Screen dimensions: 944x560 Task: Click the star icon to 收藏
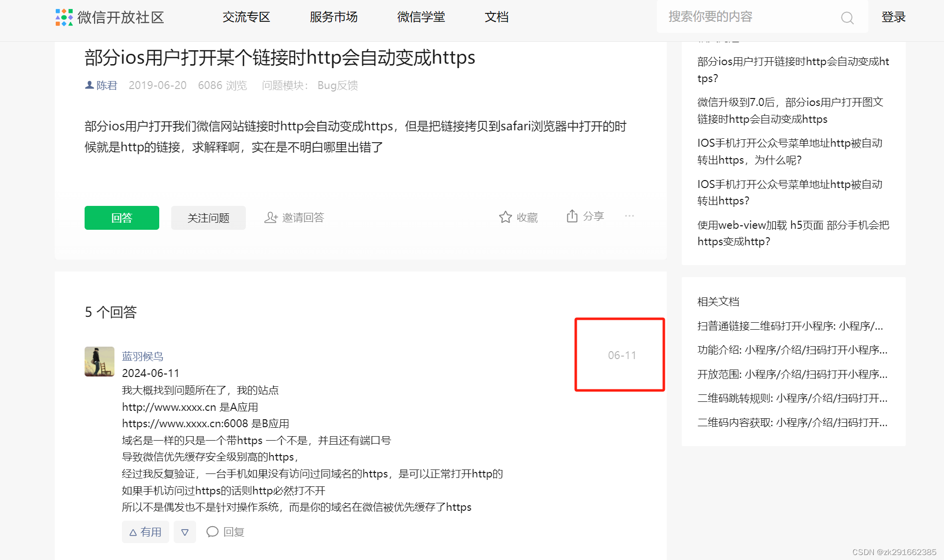coord(505,217)
